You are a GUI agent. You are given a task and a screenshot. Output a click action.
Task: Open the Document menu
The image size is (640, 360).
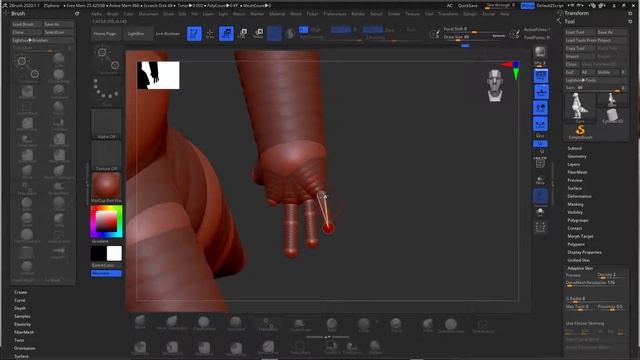[148, 14]
